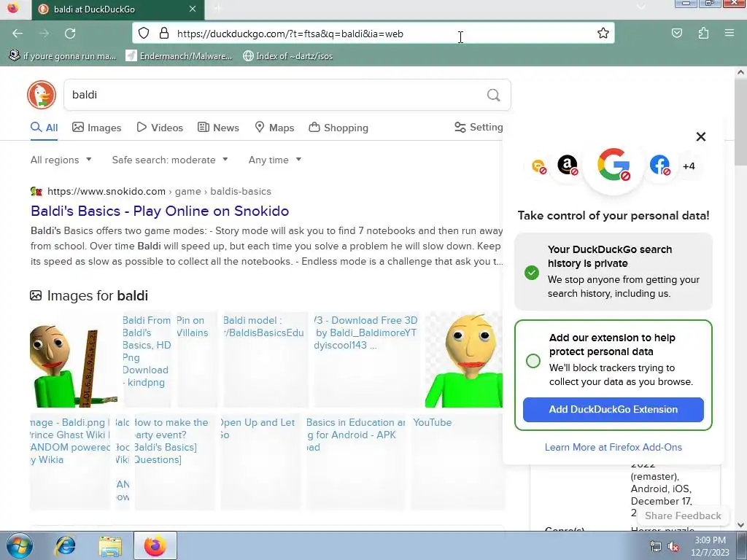Open the Settings dropdown in search nav
Screen dimensions: 747x560
479,127
